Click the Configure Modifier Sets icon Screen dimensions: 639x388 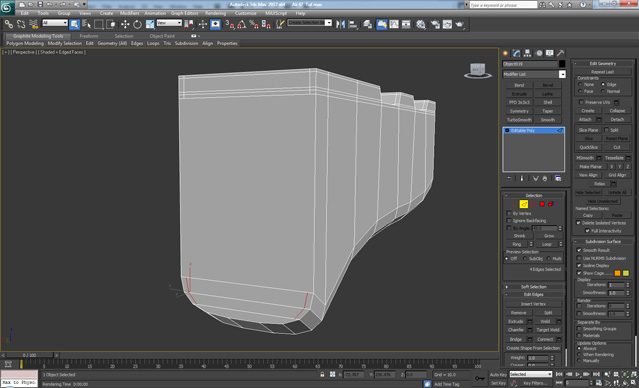point(558,179)
